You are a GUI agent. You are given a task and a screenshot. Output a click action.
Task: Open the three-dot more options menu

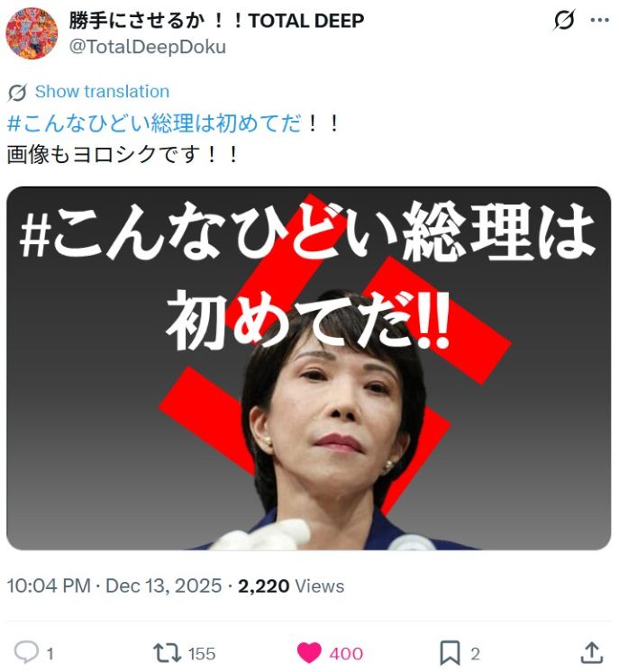pyautogui.click(x=600, y=20)
